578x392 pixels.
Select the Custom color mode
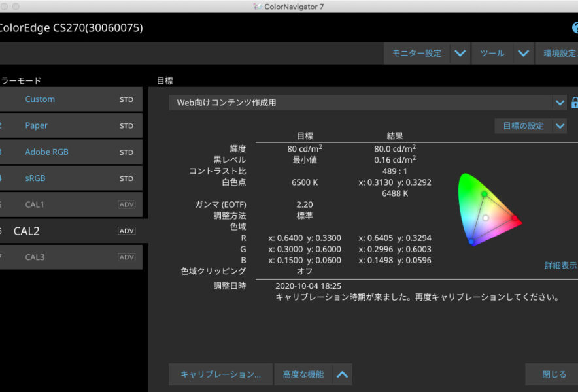pyautogui.click(x=71, y=99)
